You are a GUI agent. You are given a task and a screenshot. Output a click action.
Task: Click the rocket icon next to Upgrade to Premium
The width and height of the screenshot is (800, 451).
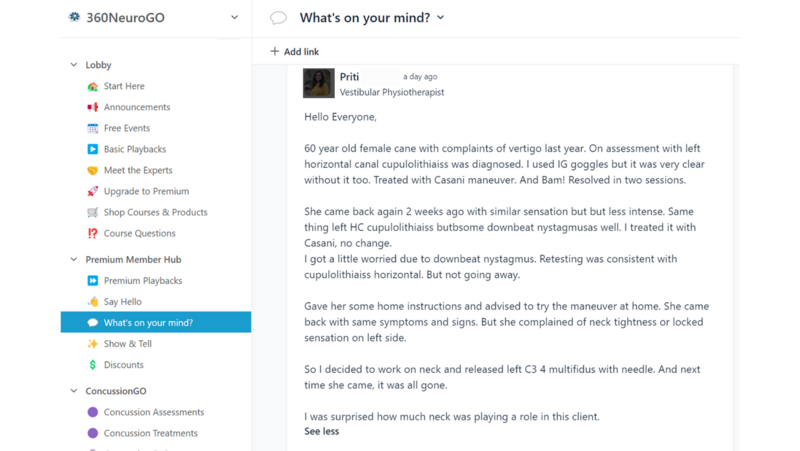pyautogui.click(x=93, y=191)
